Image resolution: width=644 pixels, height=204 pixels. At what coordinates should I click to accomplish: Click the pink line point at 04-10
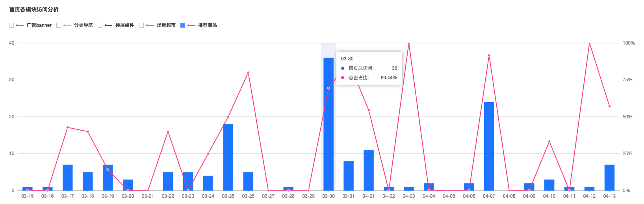(x=549, y=142)
